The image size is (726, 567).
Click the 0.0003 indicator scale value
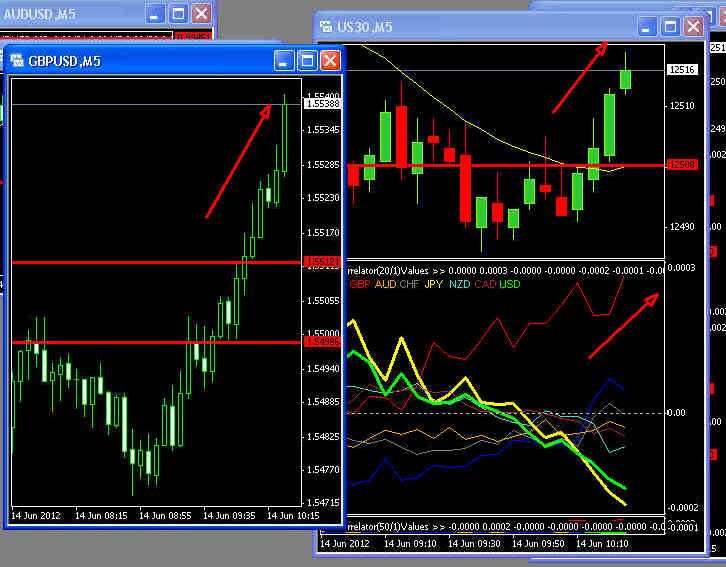pos(682,268)
